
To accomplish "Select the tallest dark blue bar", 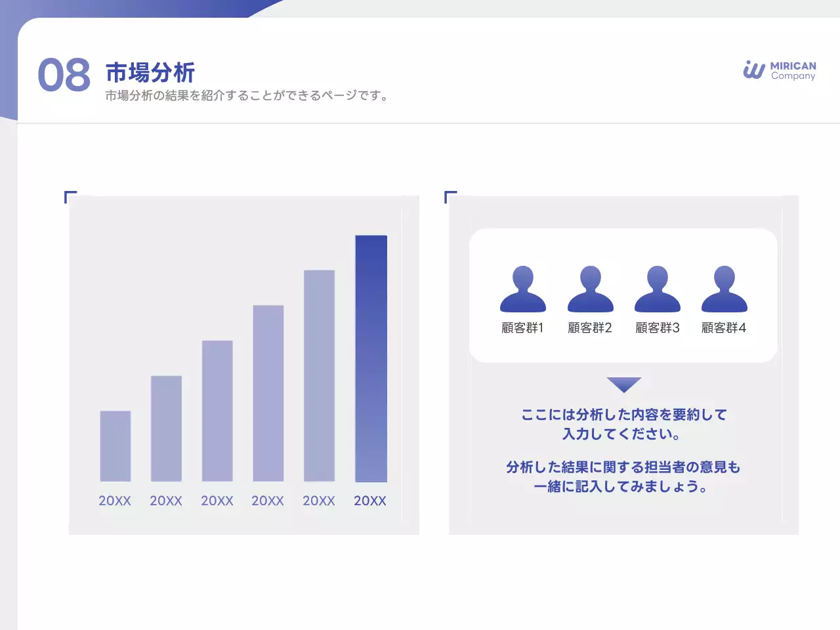I will tap(371, 358).
